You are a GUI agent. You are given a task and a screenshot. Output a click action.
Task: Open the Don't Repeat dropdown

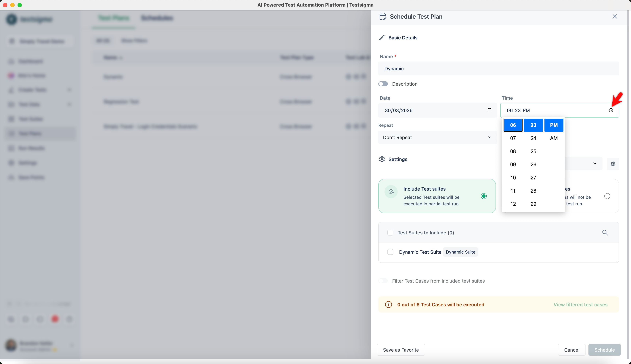coord(437,137)
